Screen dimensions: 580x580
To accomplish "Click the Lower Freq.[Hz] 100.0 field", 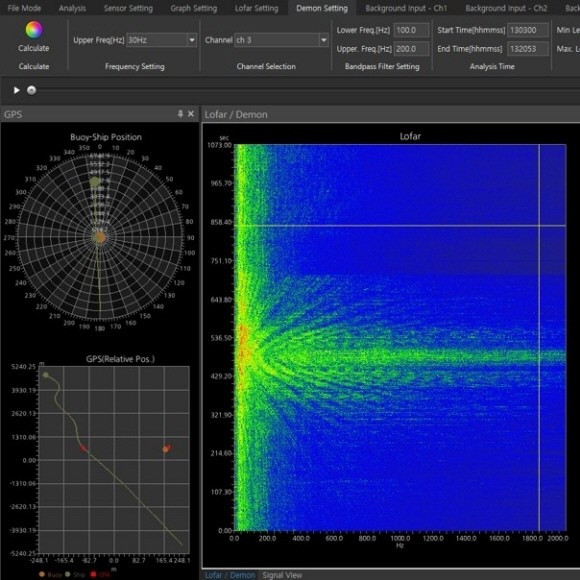I will coord(411,30).
